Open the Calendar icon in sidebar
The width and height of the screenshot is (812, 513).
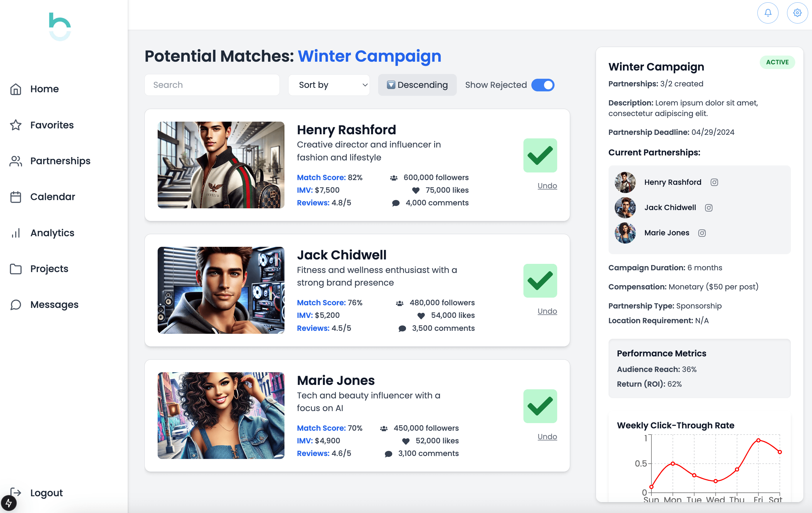16,197
